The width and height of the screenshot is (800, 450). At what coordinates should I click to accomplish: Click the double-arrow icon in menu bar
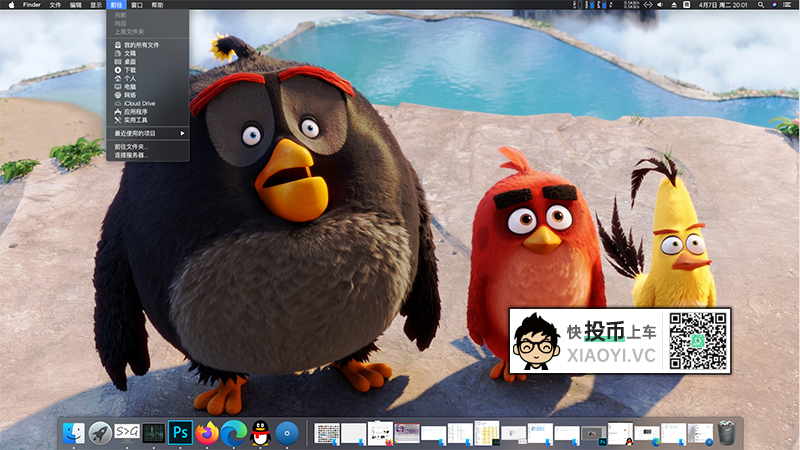(647, 5)
